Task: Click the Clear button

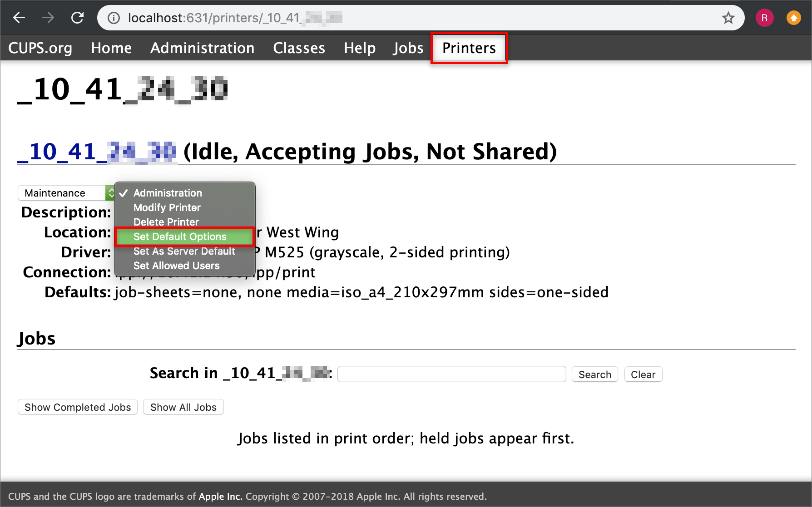Action: (643, 374)
